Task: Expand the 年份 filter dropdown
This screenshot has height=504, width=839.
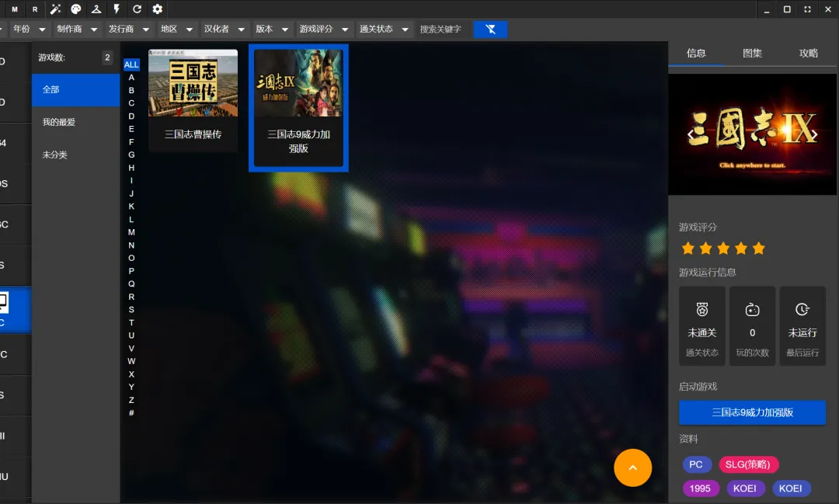Action: coord(30,29)
